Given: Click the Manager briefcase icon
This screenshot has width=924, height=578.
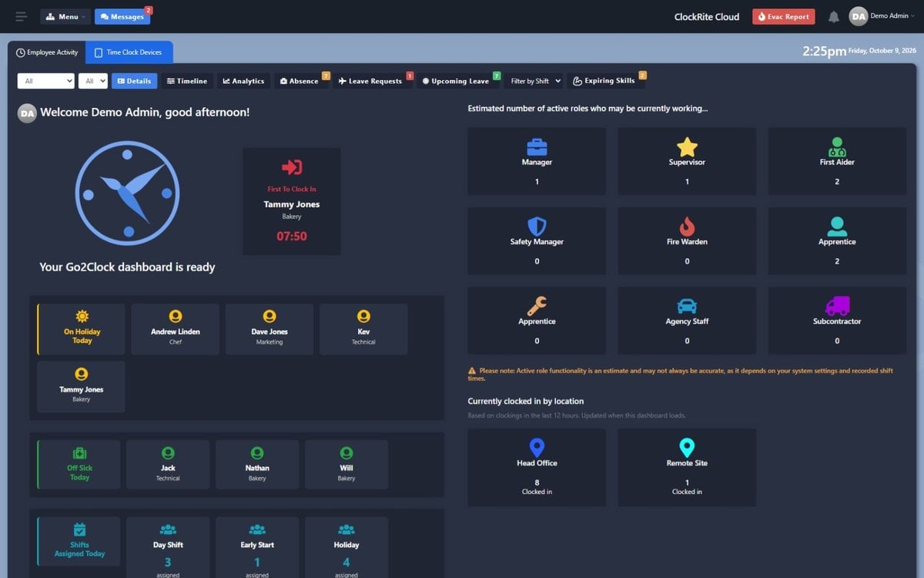Looking at the screenshot, I should [x=537, y=146].
